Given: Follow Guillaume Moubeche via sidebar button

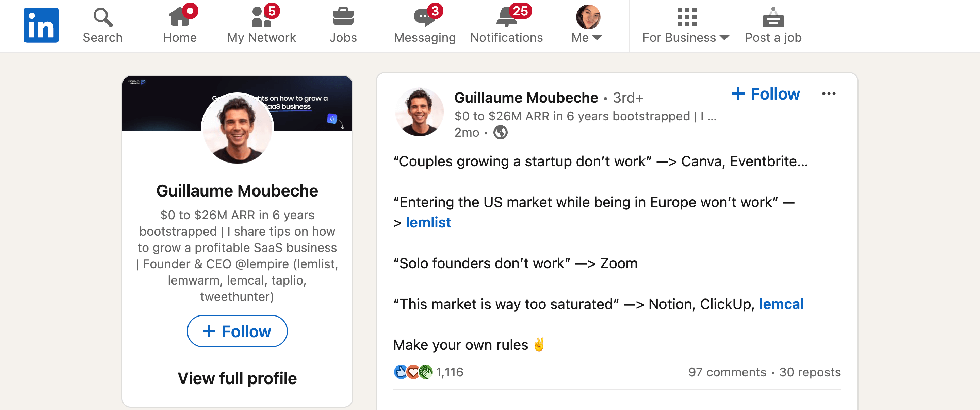Looking at the screenshot, I should tap(238, 331).
